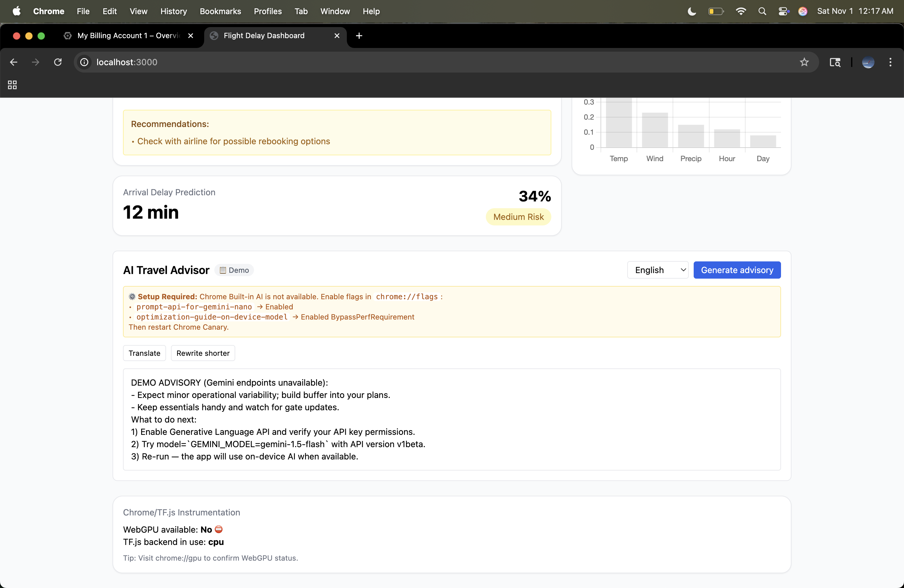Viewport: 904px width, 588px height.
Task: Open new tab with plus button
Action: (359, 35)
